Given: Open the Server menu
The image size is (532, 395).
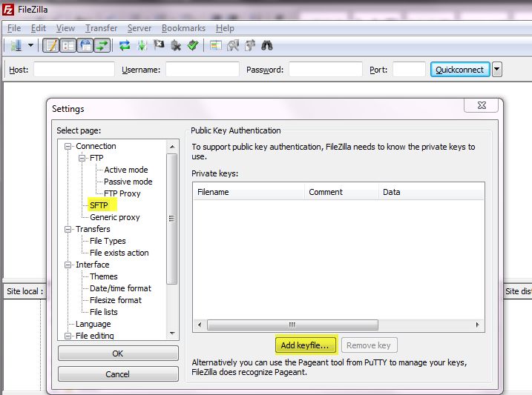Looking at the screenshot, I should click(x=139, y=28).
